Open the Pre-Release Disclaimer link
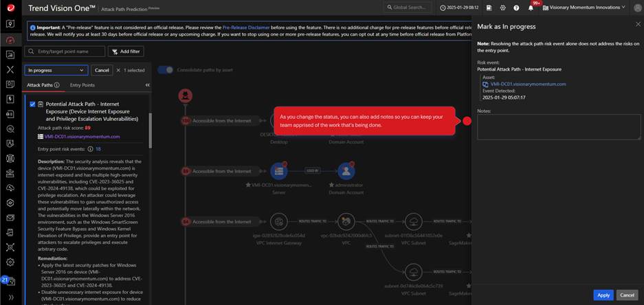Screen dimensions: 644x305 coord(246,27)
